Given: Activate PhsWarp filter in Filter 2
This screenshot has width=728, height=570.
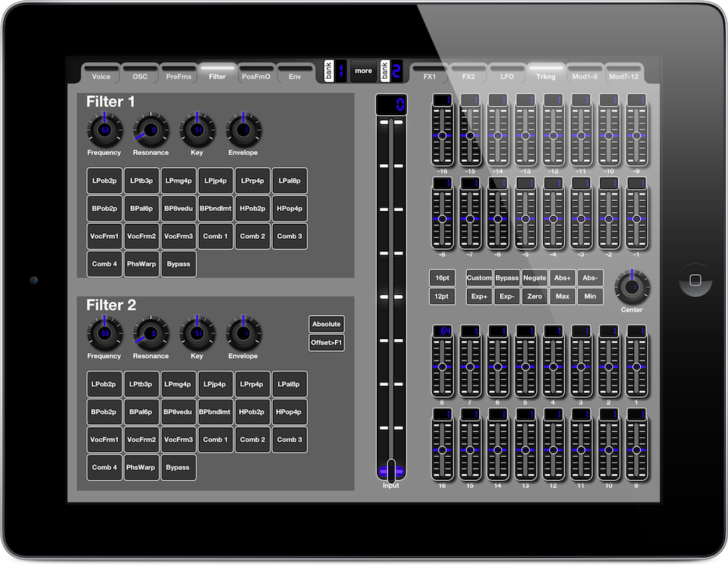Looking at the screenshot, I should [141, 467].
